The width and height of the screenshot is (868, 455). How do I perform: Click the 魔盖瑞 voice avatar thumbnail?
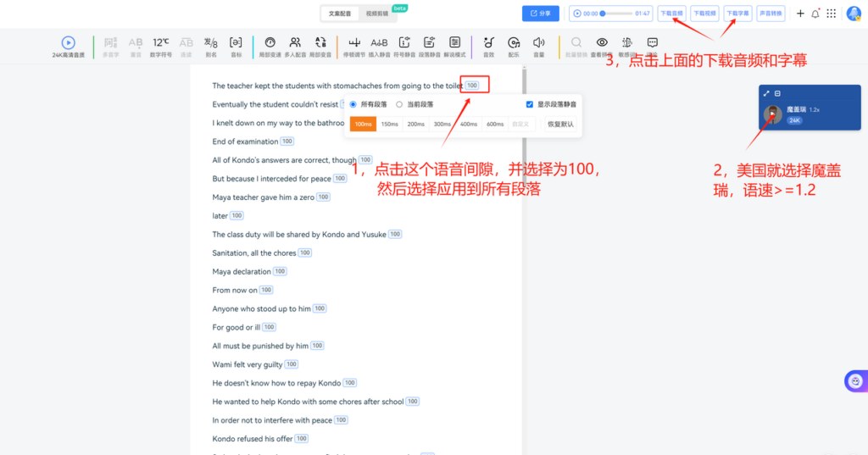[773, 114]
